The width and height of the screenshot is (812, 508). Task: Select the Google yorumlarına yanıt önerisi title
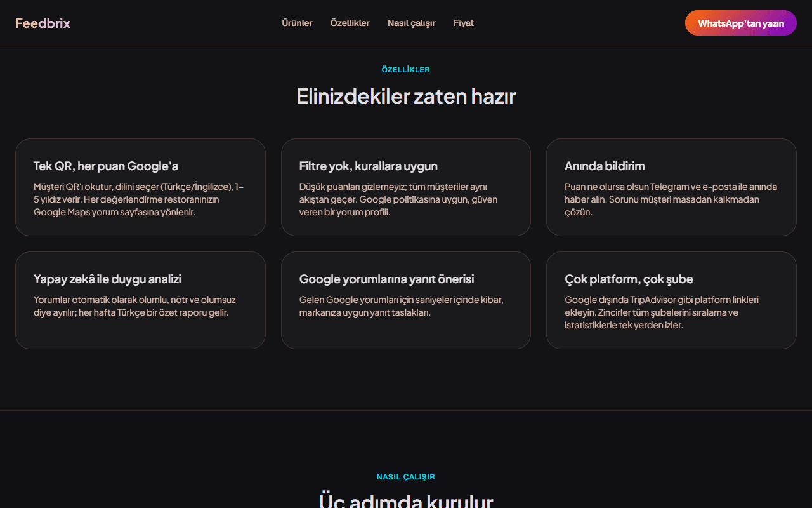(386, 279)
